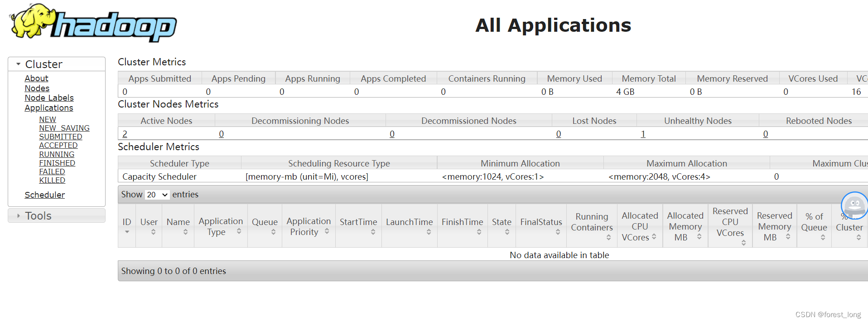Open the Show entries count dropdown

[x=157, y=195]
